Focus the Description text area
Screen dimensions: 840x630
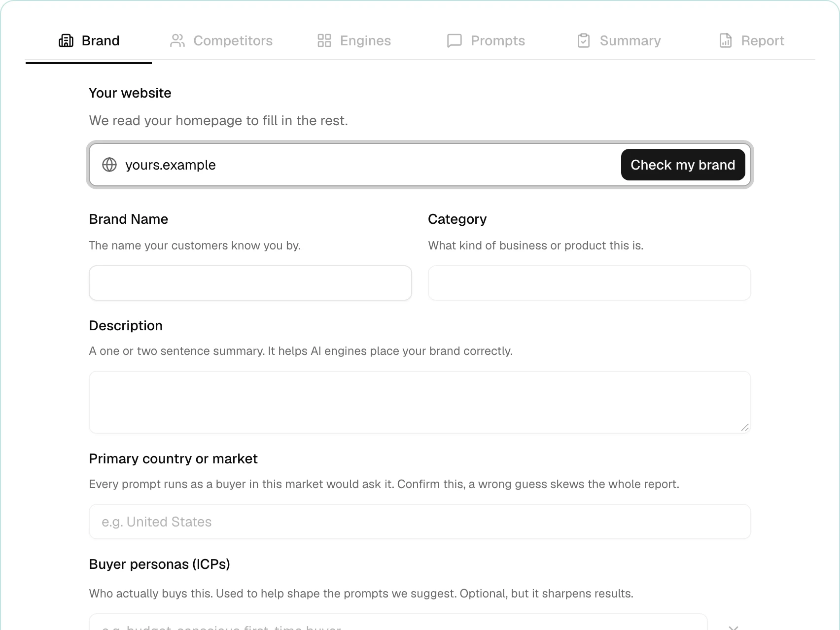pos(420,402)
